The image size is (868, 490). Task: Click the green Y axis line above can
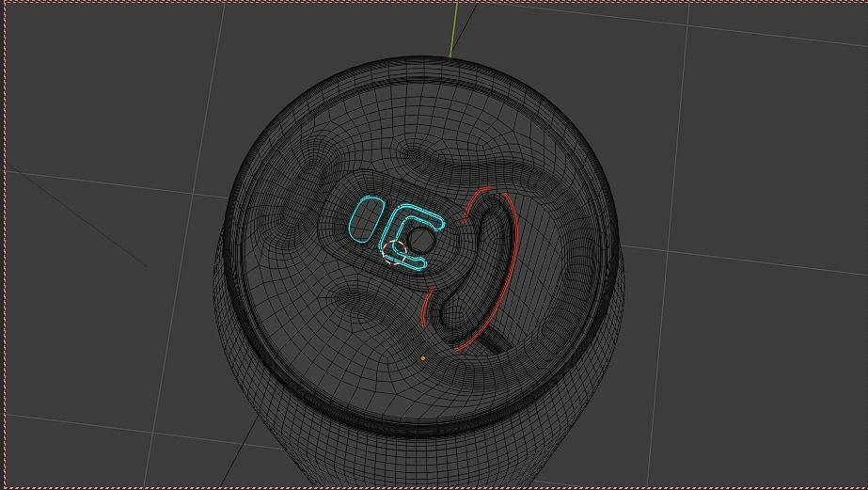[x=454, y=29]
